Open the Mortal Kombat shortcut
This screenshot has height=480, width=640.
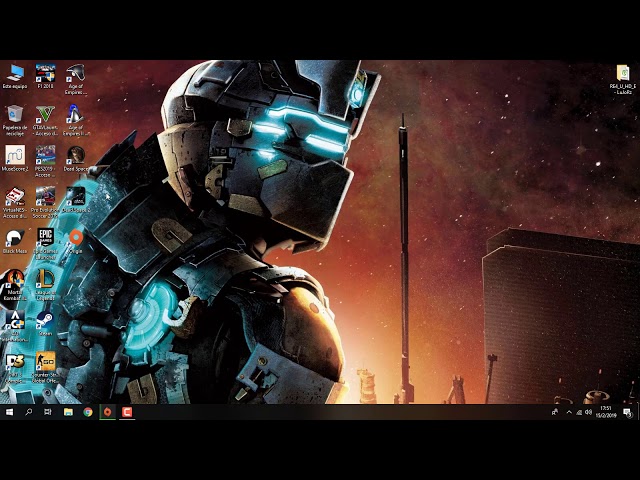[x=15, y=285]
